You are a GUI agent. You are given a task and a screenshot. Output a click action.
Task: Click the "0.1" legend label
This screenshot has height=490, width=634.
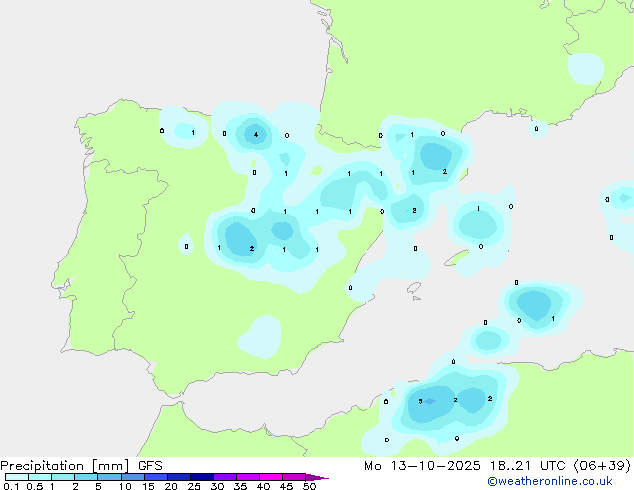(x=11, y=486)
